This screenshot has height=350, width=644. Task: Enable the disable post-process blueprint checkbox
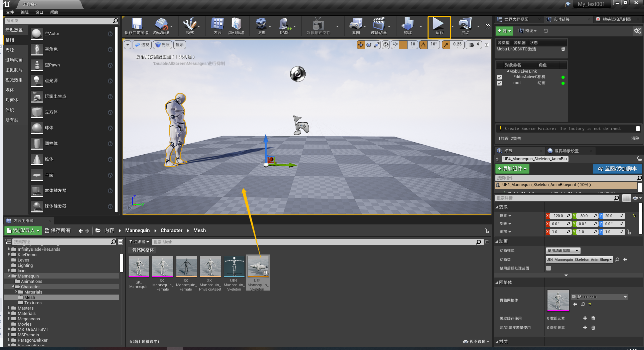tap(548, 268)
